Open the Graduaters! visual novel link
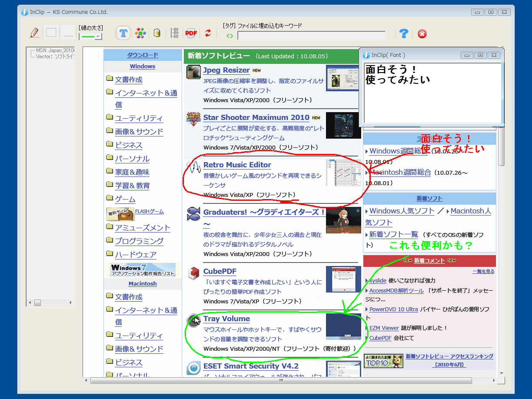The width and height of the screenshot is (532, 399). pos(264,212)
